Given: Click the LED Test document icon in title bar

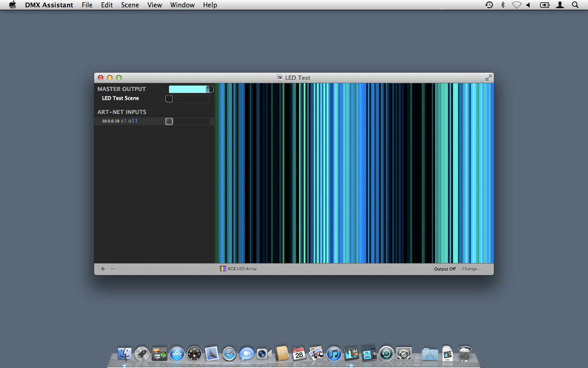Looking at the screenshot, I should coord(280,78).
